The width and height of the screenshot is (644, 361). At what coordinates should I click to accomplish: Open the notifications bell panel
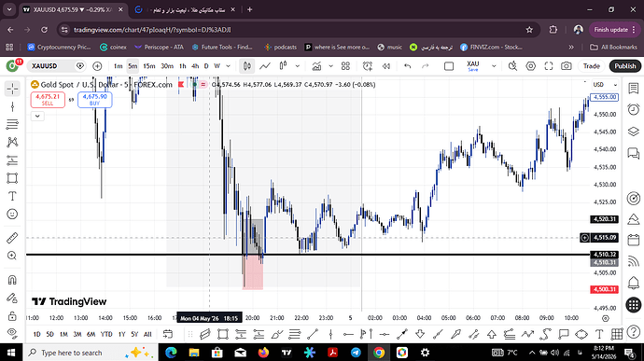[x=634, y=283]
